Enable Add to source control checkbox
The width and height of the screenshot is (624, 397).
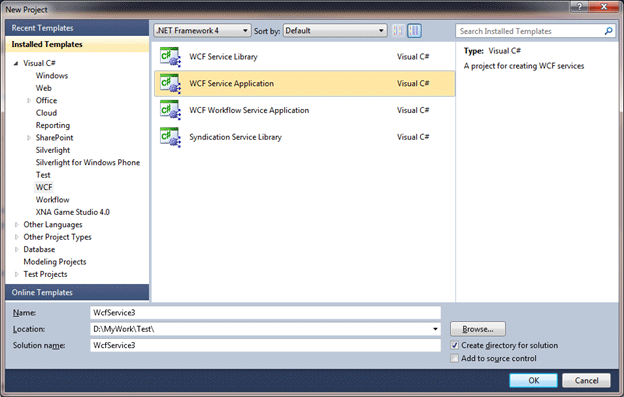pyautogui.click(x=454, y=358)
